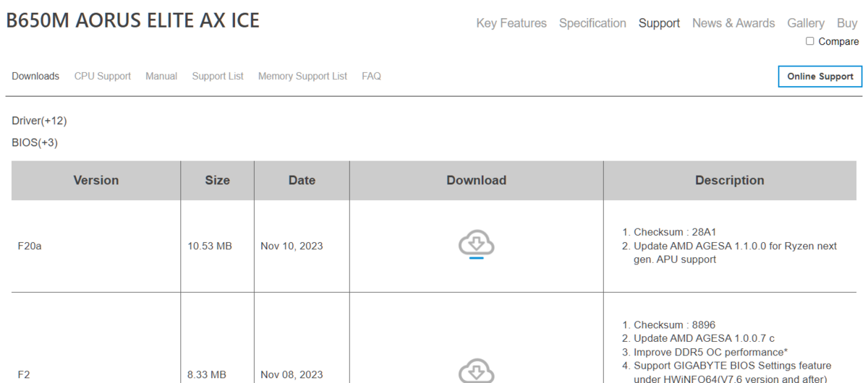The width and height of the screenshot is (868, 383).
Task: Click the Version column header
Action: (96, 181)
